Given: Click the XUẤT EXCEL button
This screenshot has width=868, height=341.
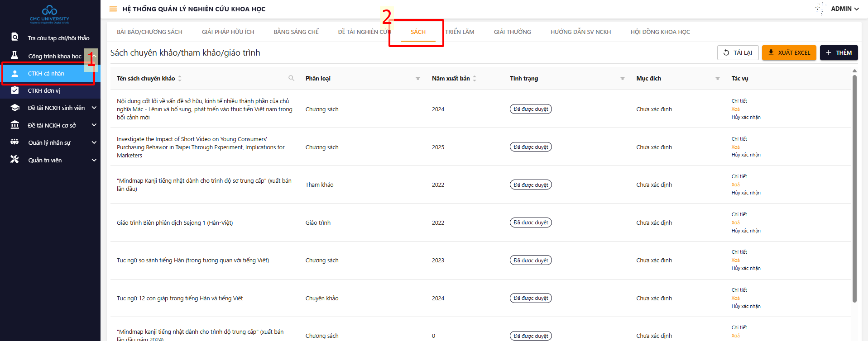Looking at the screenshot, I should (x=789, y=53).
